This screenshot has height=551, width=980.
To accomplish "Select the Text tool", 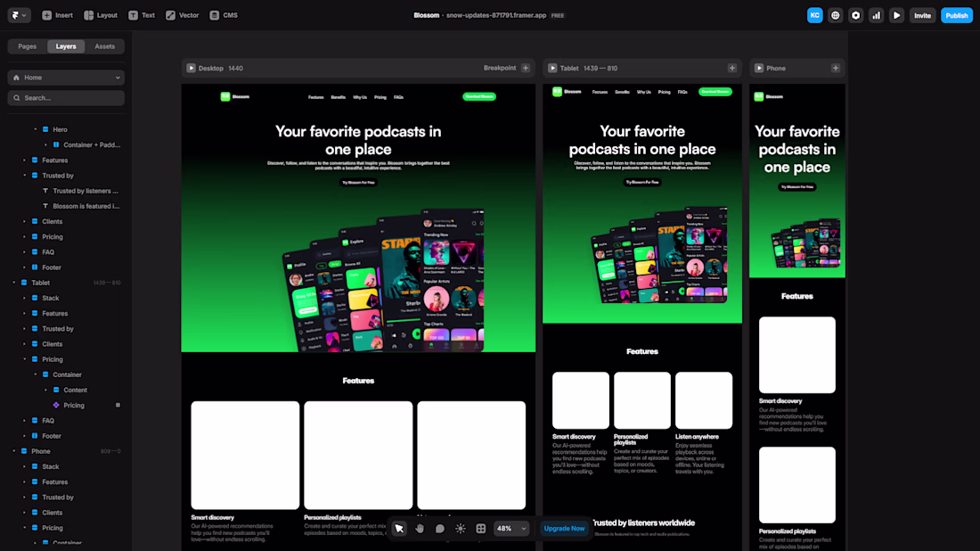I will coord(142,15).
